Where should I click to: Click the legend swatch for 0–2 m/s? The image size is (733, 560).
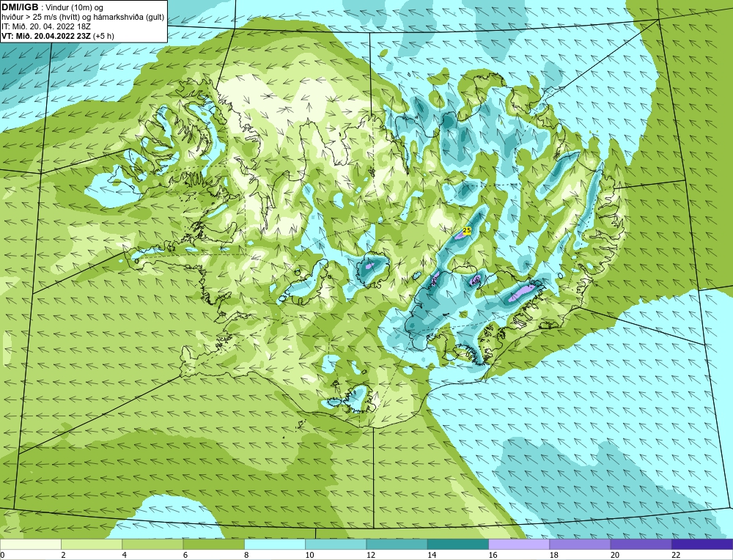tap(31, 545)
